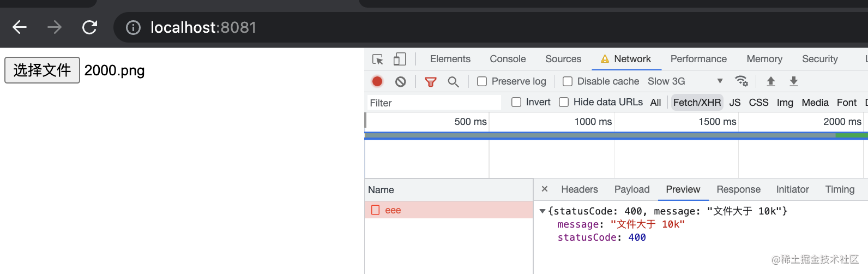The width and height of the screenshot is (868, 274).
Task: Toggle the device toolbar icon
Action: click(400, 59)
